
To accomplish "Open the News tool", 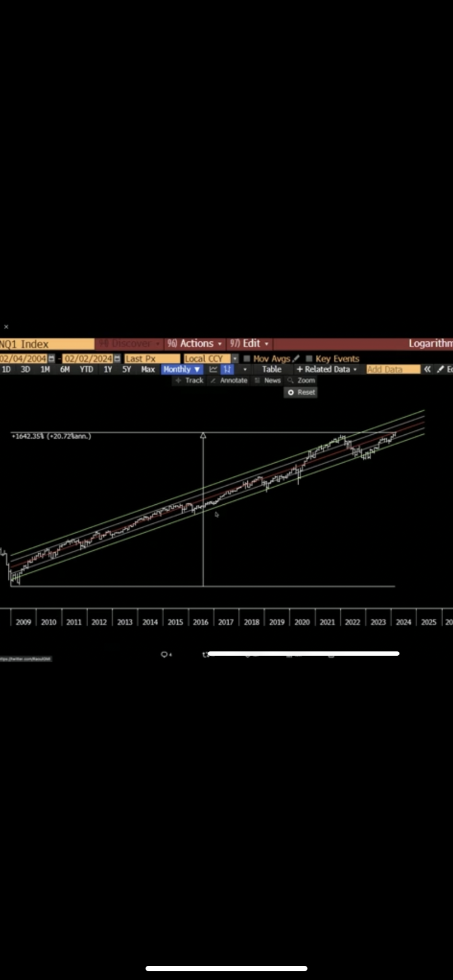I will coord(268,381).
